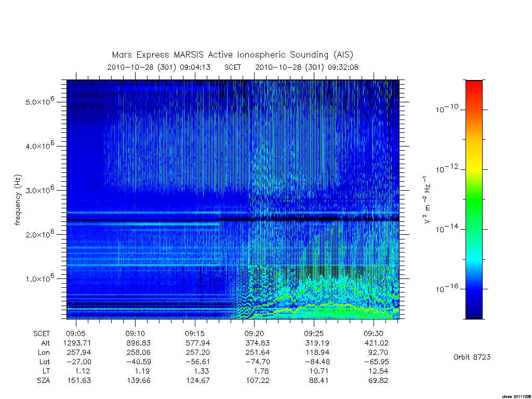The width and height of the screenshot is (532, 399).
Task: Click the 4.0×10^6 frequency tick label
Action: click(39, 145)
